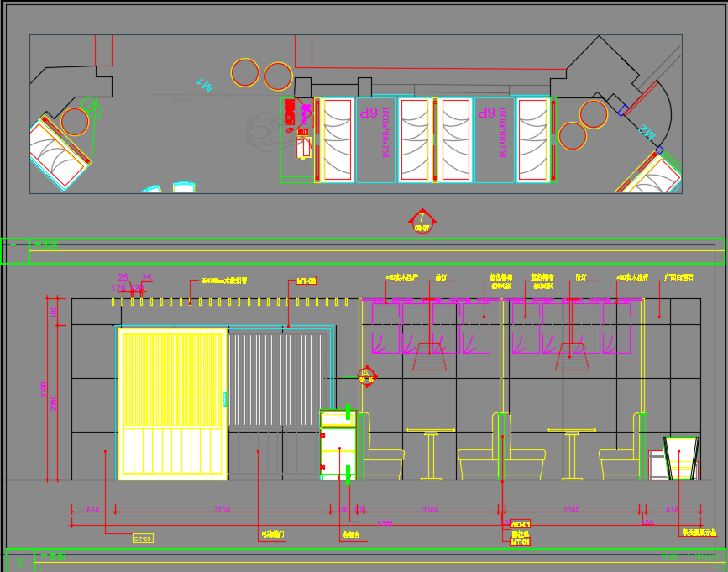728x572 pixels.
Task: Select the left magenta 9P table in plan
Action: [x=375, y=140]
